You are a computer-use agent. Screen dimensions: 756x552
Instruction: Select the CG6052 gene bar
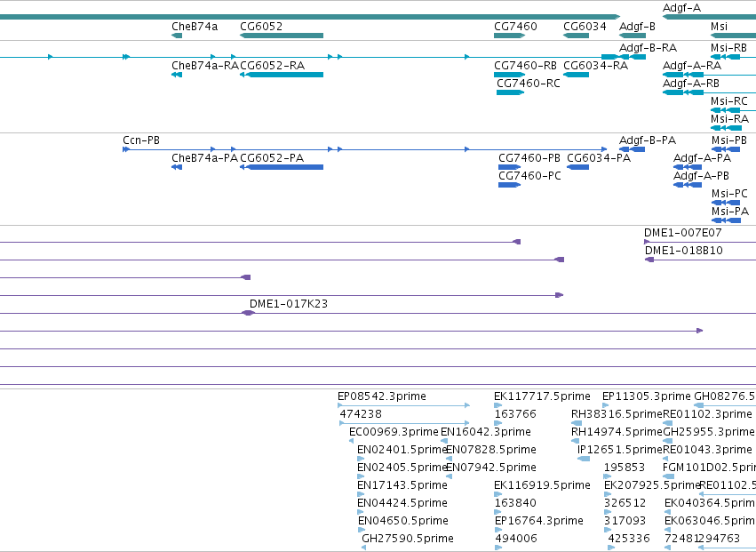pos(282,36)
